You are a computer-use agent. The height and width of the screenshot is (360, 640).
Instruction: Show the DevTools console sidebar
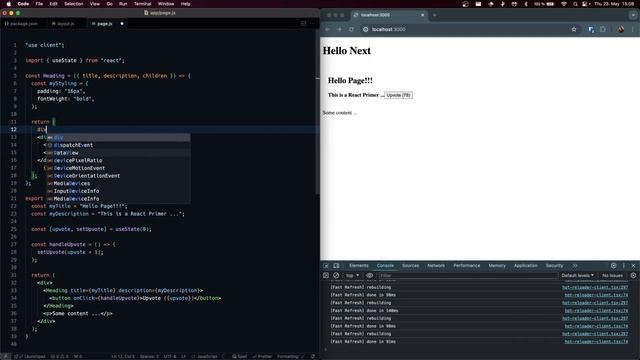pyautogui.click(x=326, y=276)
